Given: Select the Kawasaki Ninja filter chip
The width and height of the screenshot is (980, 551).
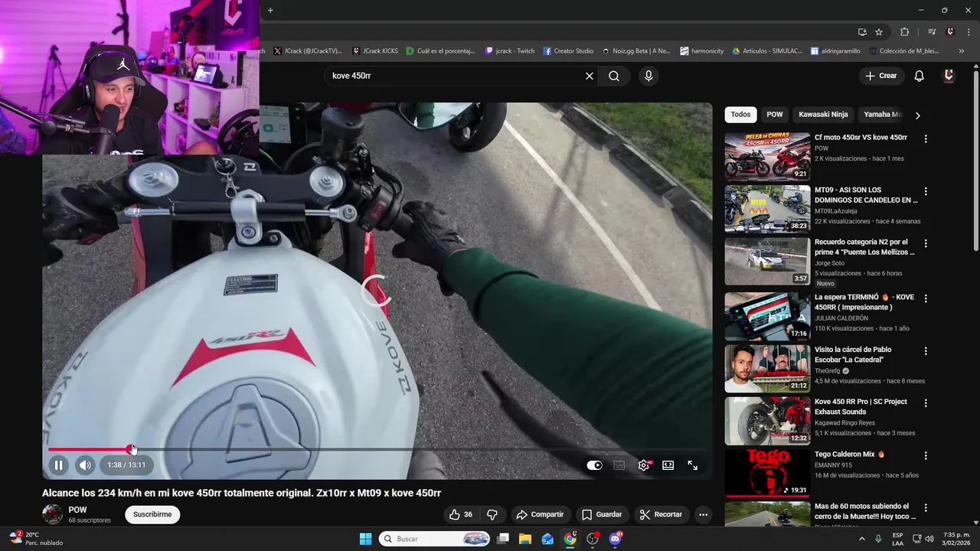Looking at the screenshot, I should coord(823,115).
